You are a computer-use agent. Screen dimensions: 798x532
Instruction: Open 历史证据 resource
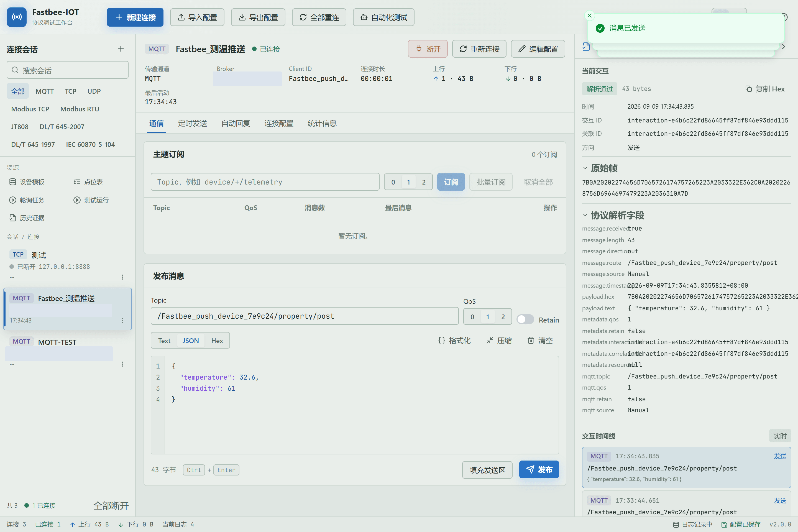27,218
